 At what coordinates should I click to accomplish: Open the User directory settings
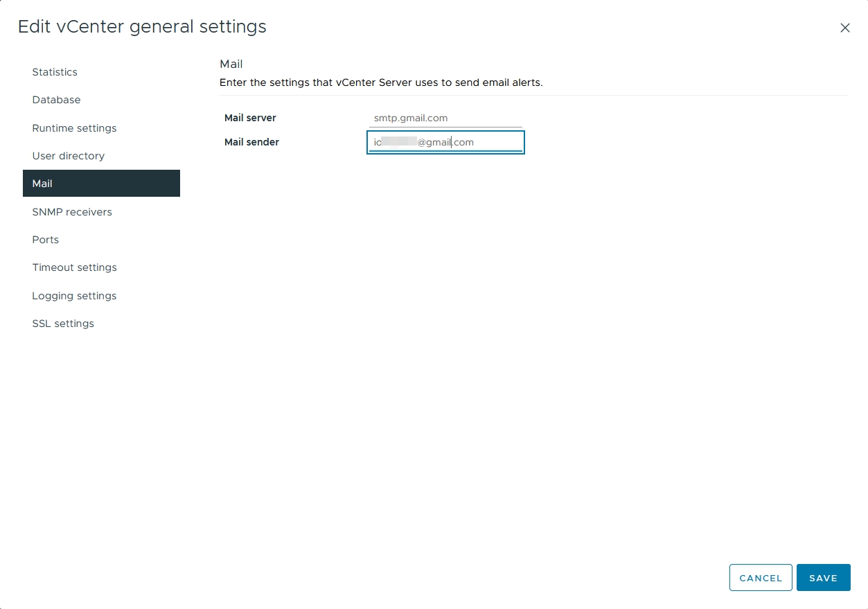point(68,156)
